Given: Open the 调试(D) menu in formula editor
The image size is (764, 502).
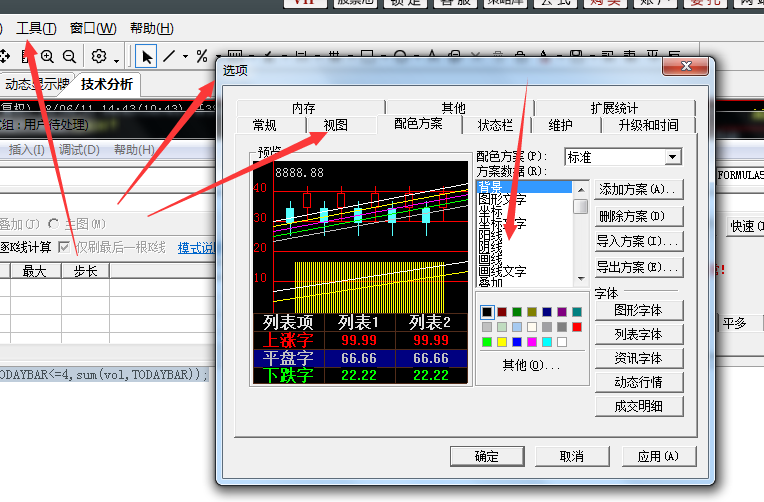Looking at the screenshot, I should point(79,150).
